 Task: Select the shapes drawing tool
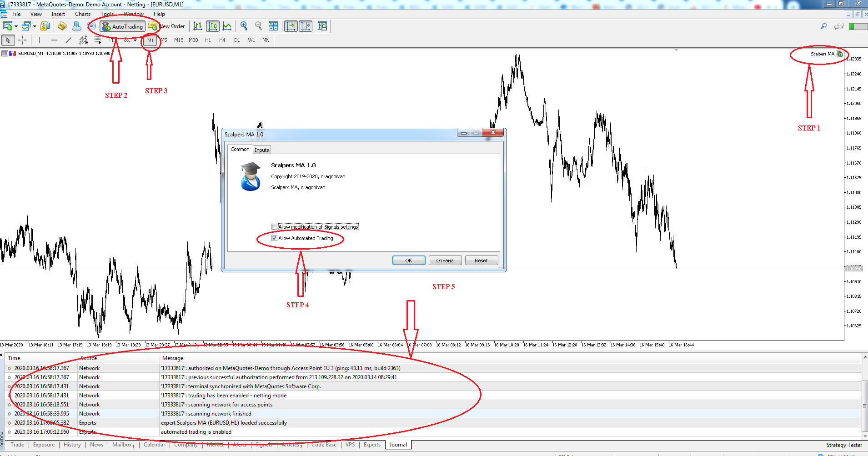(127, 40)
